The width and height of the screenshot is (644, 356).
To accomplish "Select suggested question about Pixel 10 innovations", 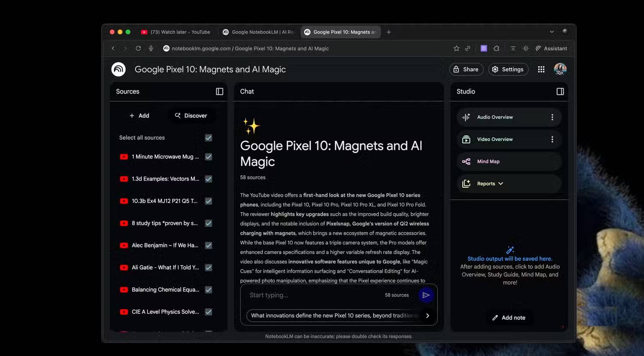I will click(334, 316).
